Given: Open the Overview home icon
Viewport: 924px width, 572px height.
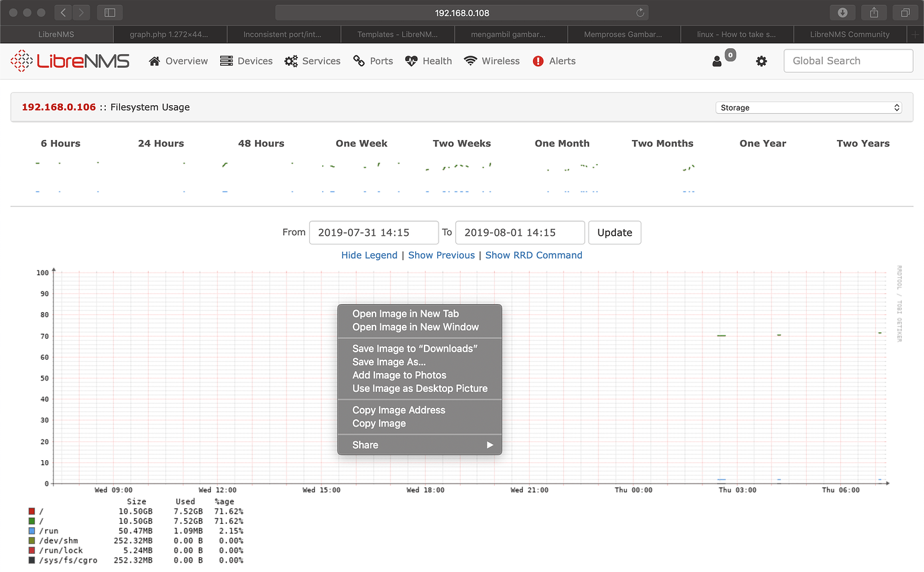Looking at the screenshot, I should point(153,61).
